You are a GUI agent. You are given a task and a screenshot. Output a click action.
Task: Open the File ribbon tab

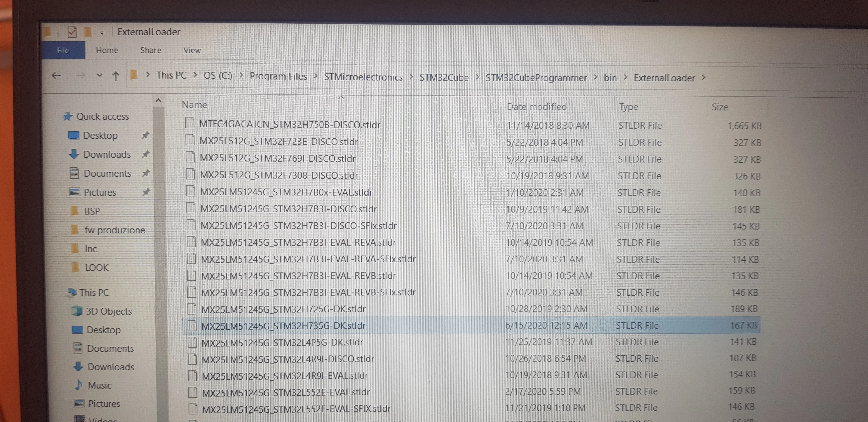tap(63, 50)
